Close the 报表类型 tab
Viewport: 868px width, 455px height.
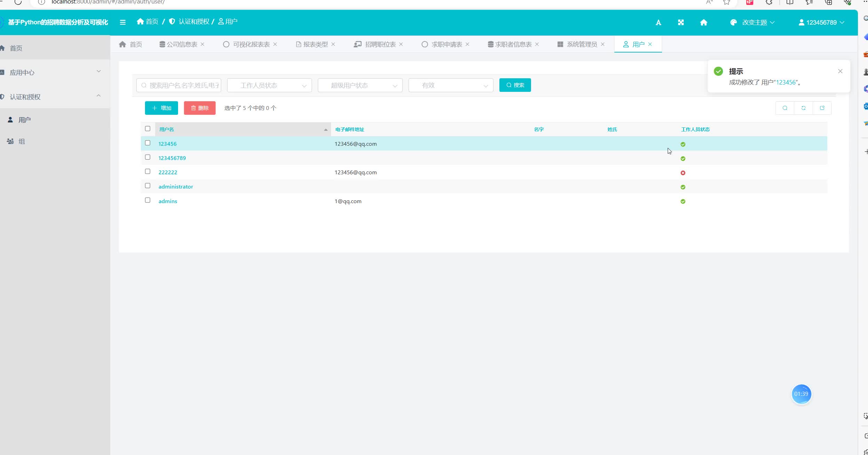pyautogui.click(x=333, y=44)
